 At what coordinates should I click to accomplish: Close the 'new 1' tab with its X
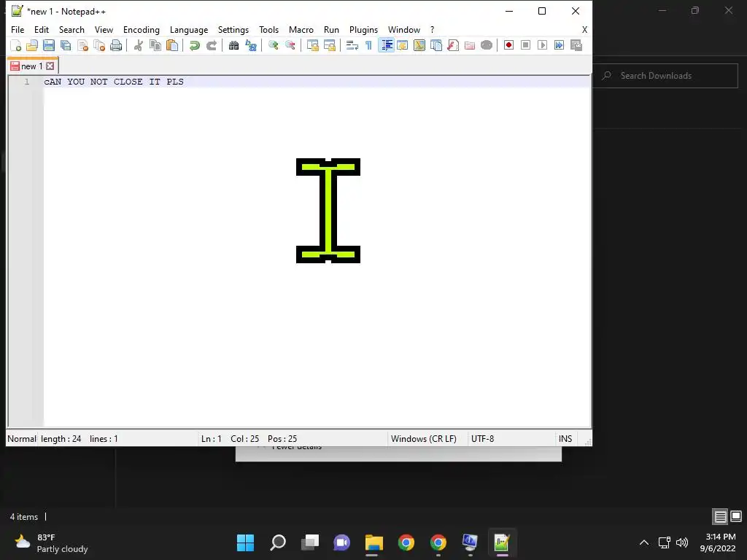coord(50,66)
